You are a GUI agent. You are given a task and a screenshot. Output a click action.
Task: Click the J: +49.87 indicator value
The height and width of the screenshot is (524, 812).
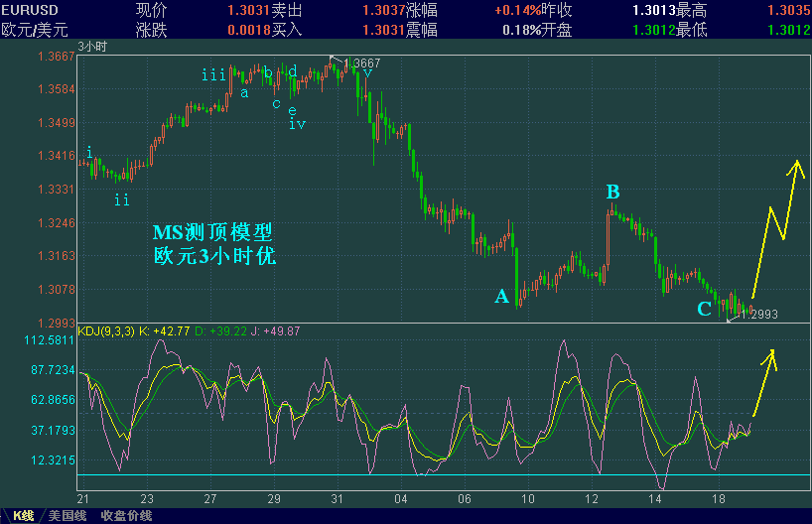[x=276, y=330]
